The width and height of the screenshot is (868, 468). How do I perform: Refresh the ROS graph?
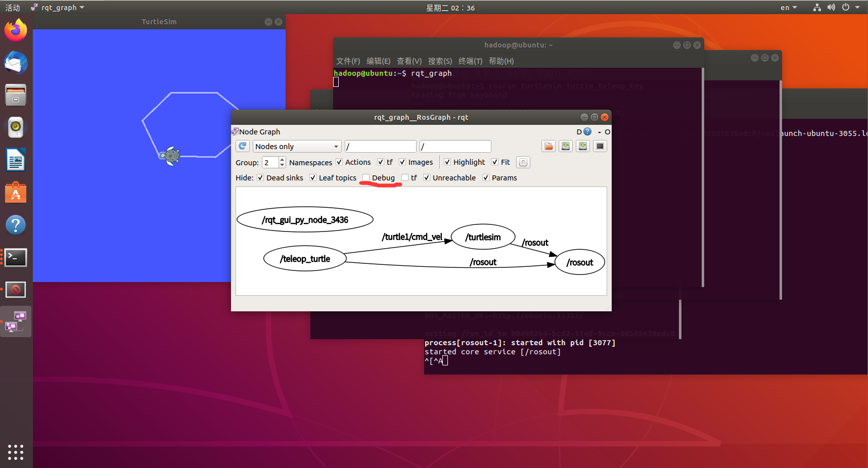243,146
